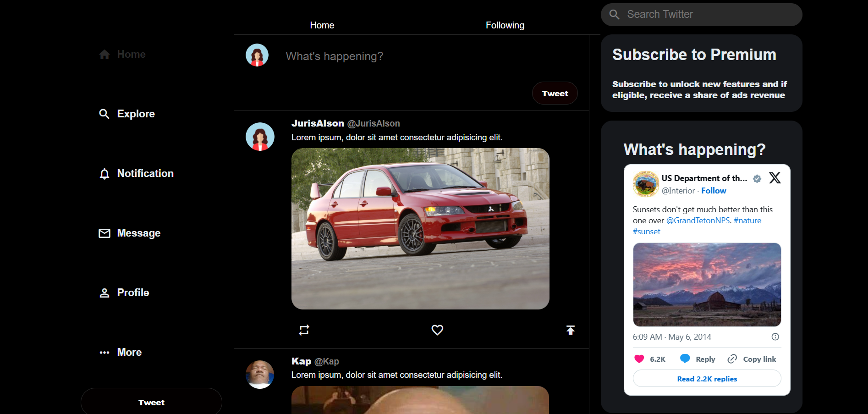This screenshot has width=868, height=414.
Task: Click the blue reply bubble icon
Action: coord(685,359)
